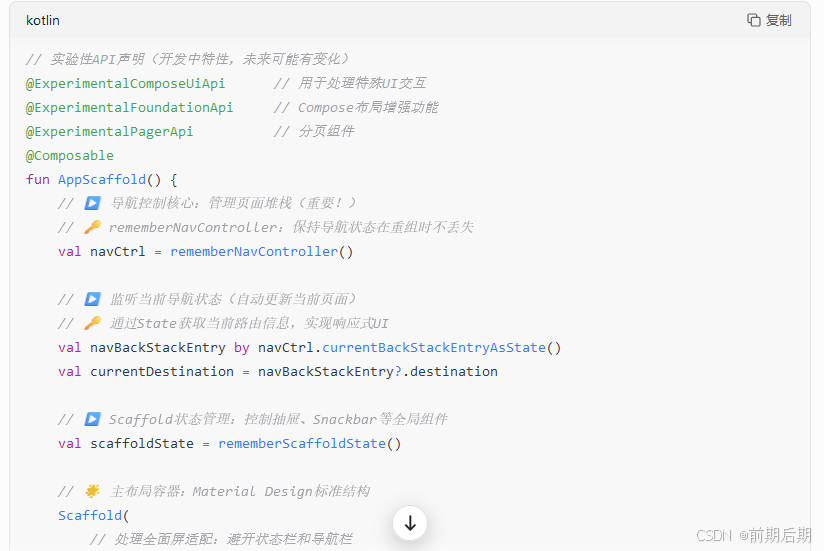Click the @ExperimentalComposeUiApi annotation
The image size is (824, 551).
pos(126,84)
